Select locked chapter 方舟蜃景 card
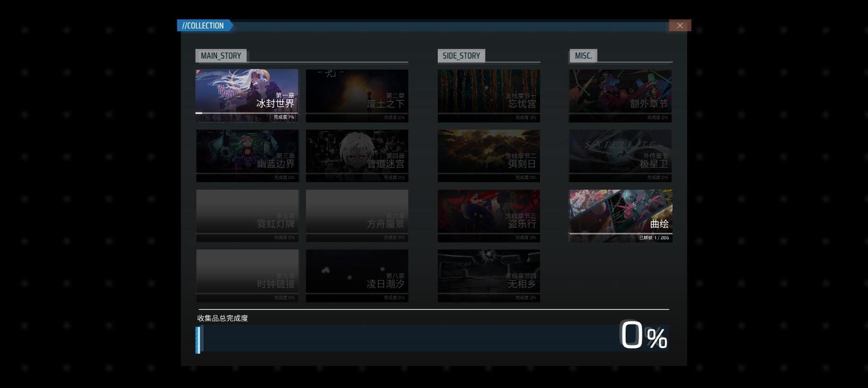 coord(356,216)
